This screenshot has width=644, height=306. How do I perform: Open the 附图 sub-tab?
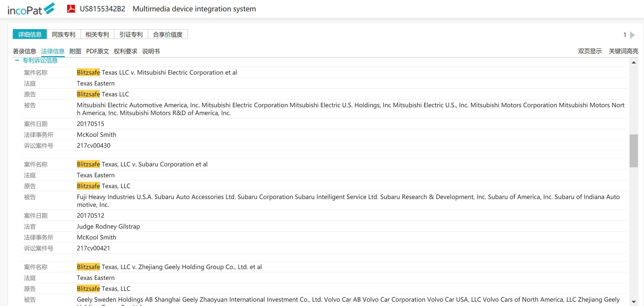75,51
